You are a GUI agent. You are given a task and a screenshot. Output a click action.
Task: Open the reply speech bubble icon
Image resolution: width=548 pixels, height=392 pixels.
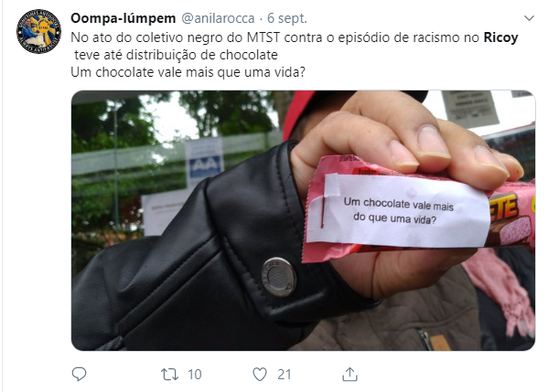click(x=79, y=375)
